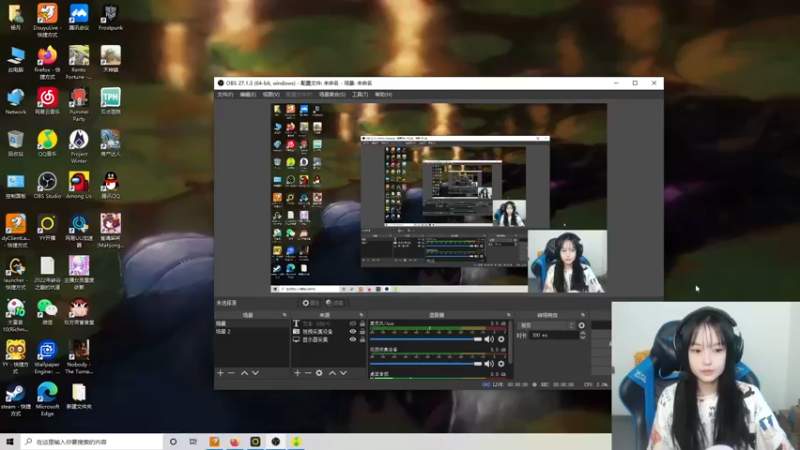Open Project Winter desktop shortcut
Screen dimensions: 800x450
(x=79, y=146)
